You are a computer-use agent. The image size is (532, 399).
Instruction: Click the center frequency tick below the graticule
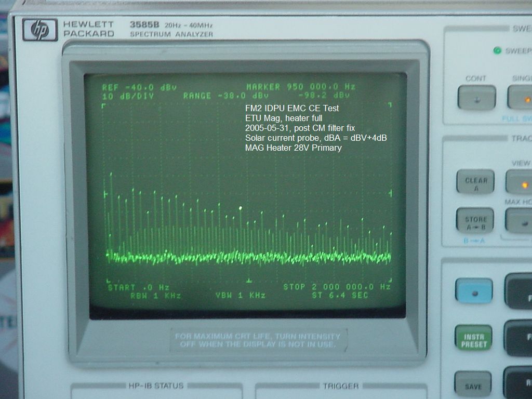click(x=249, y=281)
